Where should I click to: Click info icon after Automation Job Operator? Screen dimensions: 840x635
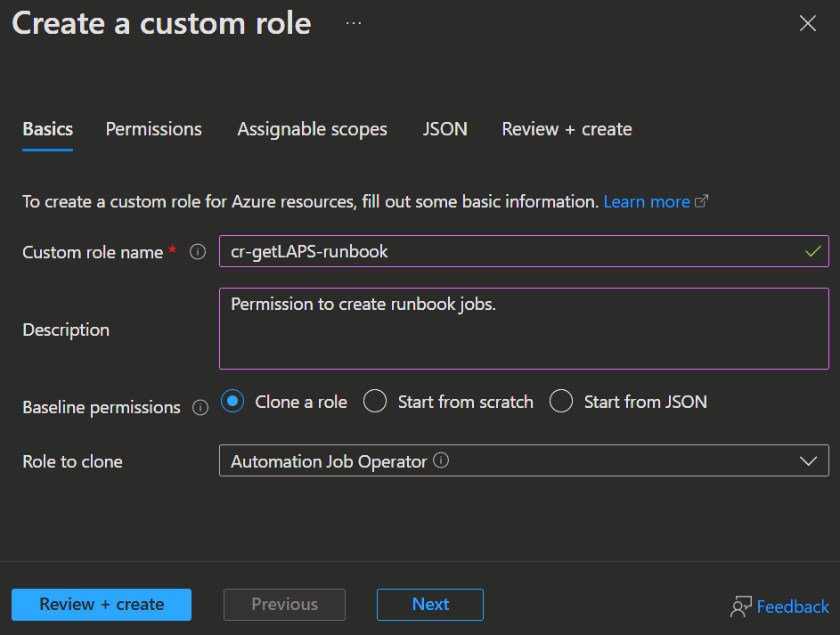pyautogui.click(x=441, y=460)
